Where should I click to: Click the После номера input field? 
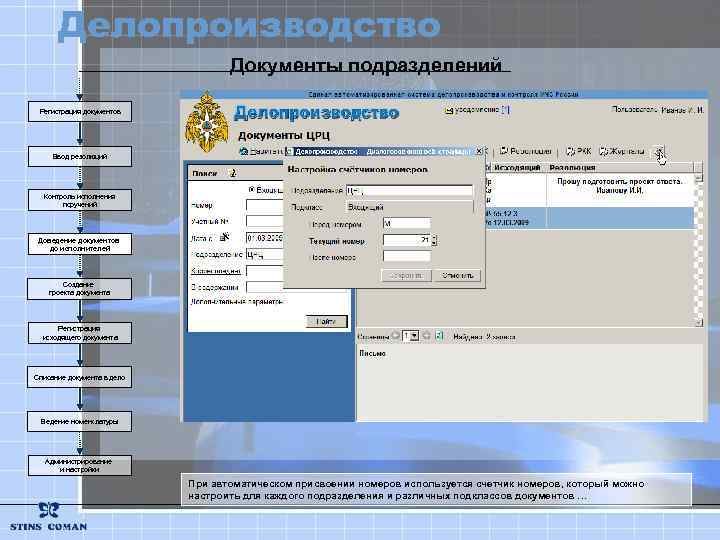coord(407,257)
